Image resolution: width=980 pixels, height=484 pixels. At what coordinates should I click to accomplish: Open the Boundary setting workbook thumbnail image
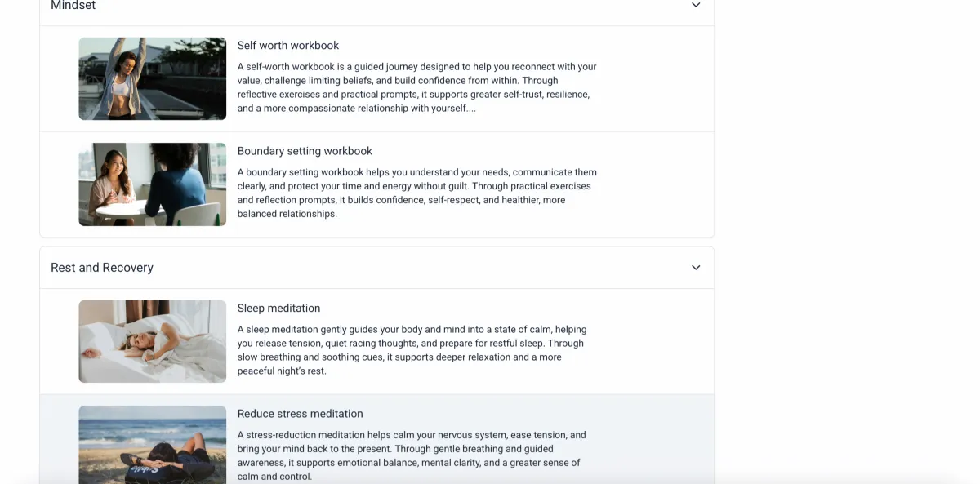153,184
